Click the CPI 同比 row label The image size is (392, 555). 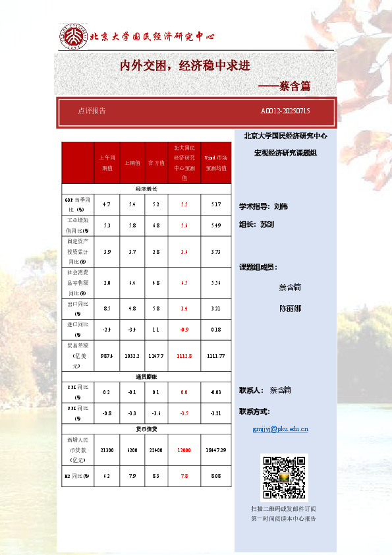point(78,392)
